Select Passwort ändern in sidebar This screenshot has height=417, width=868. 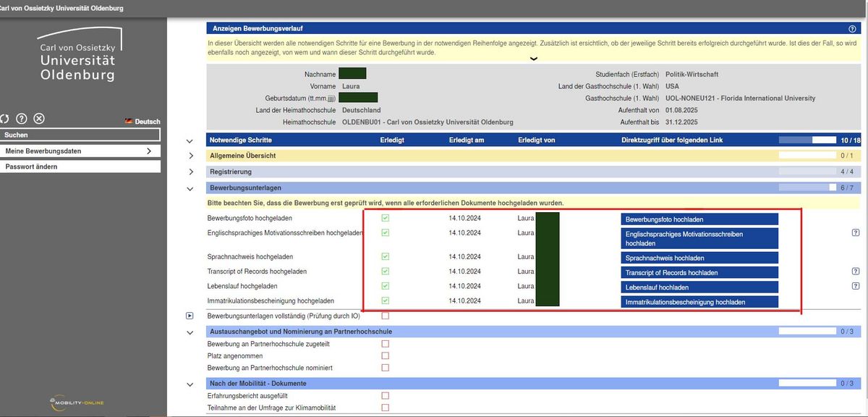pyautogui.click(x=80, y=167)
